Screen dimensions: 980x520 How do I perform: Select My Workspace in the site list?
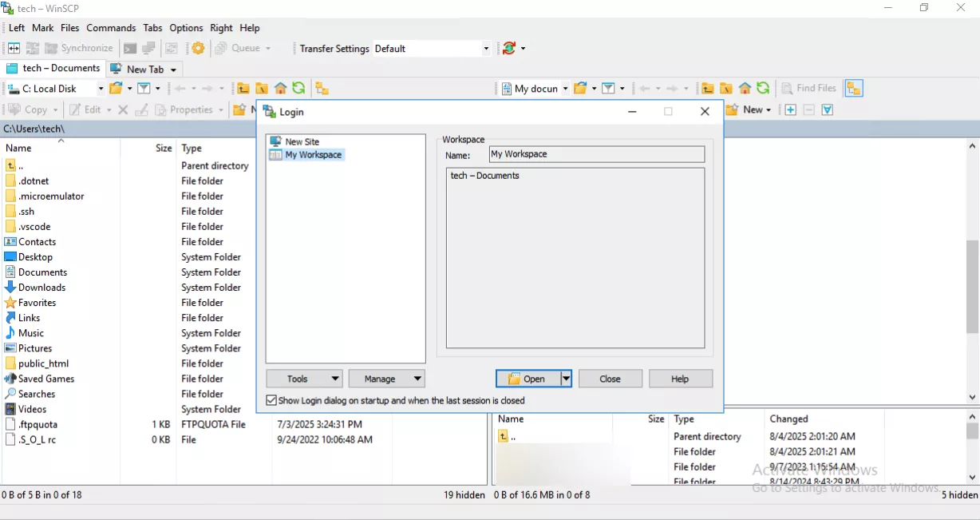coord(311,154)
